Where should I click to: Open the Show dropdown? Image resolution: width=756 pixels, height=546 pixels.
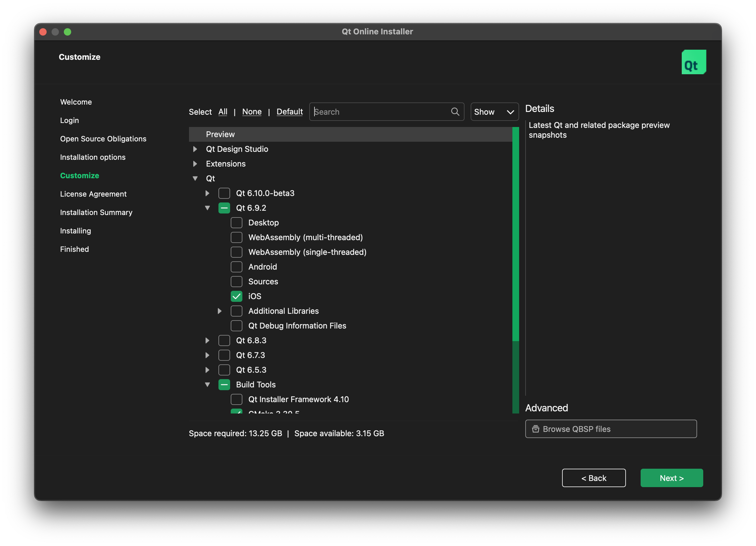coord(494,112)
